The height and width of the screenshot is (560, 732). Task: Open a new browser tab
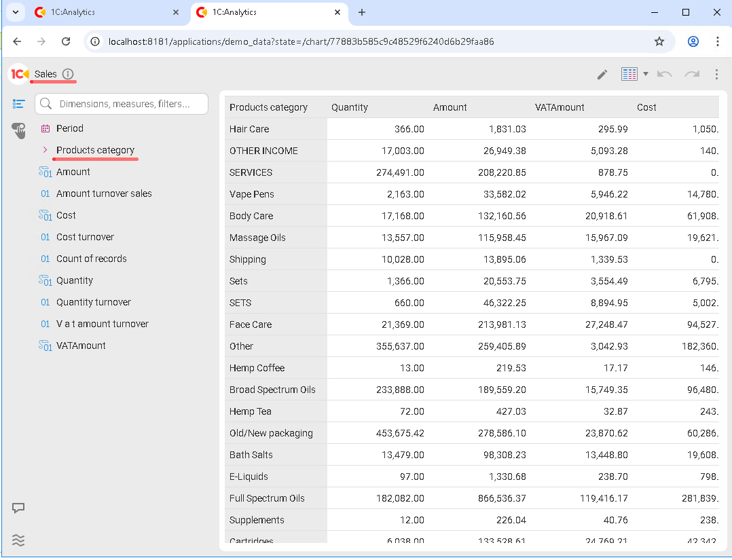pos(362,12)
